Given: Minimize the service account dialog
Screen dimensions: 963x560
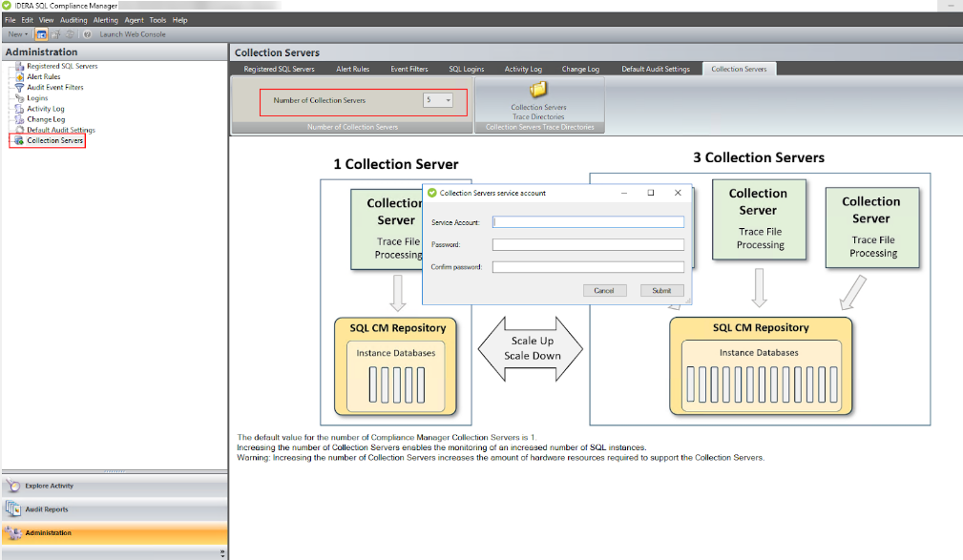Looking at the screenshot, I should [x=624, y=193].
